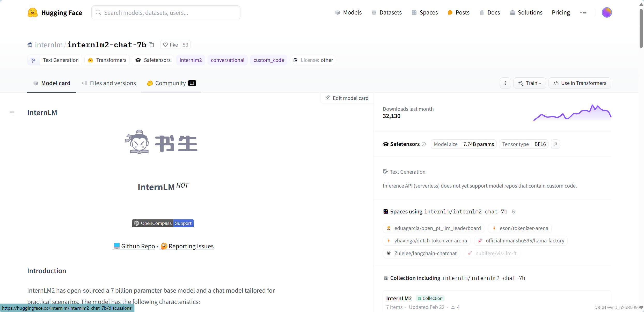The height and width of the screenshot is (312, 644).
Task: Click the Safetensors info icon
Action: click(423, 144)
